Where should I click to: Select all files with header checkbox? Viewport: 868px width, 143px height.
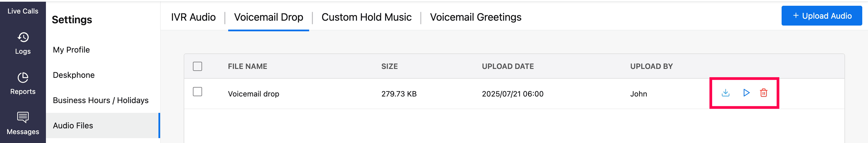point(197,66)
